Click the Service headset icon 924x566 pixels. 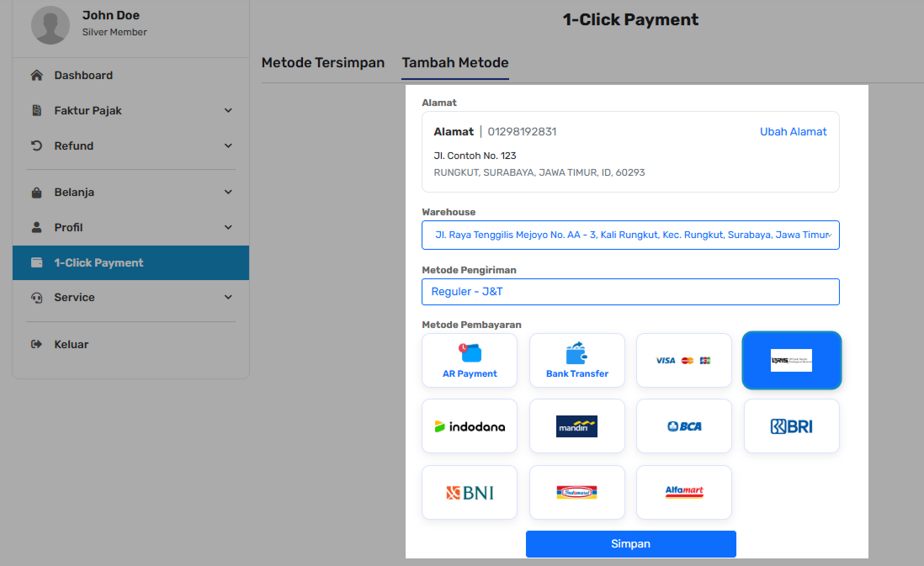click(x=36, y=298)
